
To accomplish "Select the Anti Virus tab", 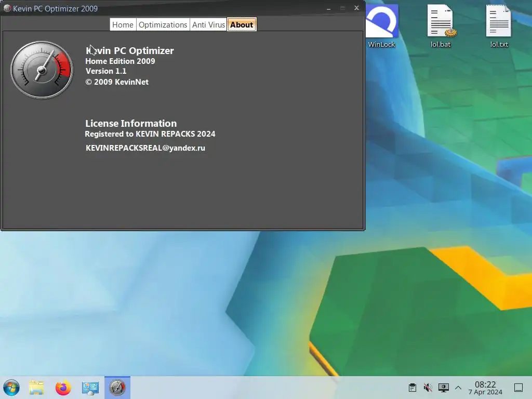I will click(x=208, y=25).
